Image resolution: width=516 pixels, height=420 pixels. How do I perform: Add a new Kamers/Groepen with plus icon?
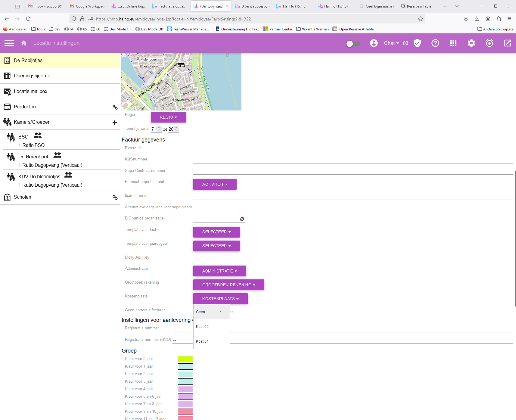point(115,122)
